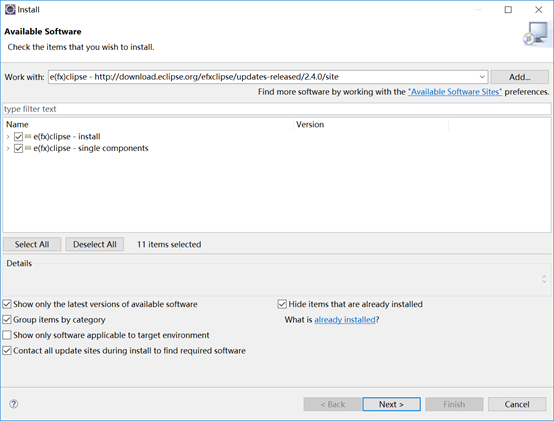Click the type filter text field
This screenshot has height=421, width=554.
coord(277,109)
